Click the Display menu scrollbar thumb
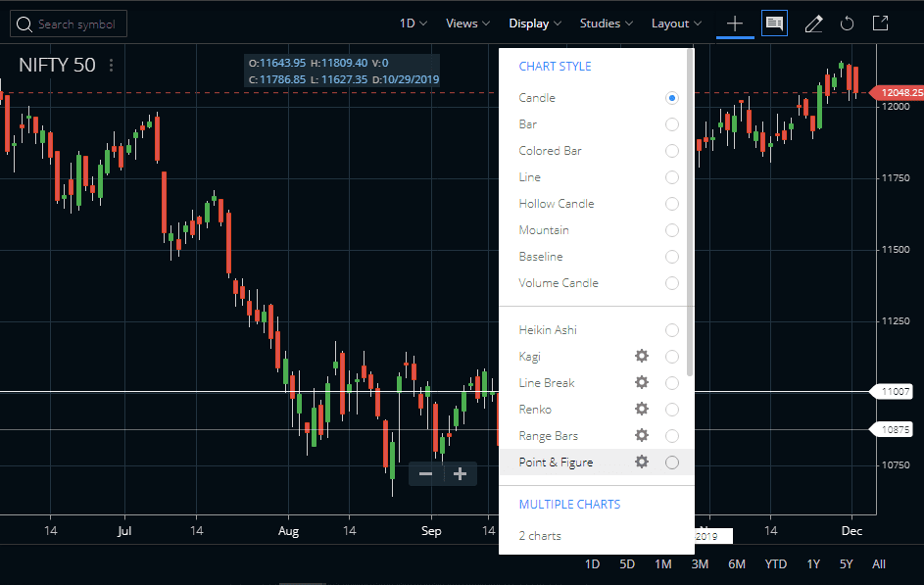 click(691, 212)
